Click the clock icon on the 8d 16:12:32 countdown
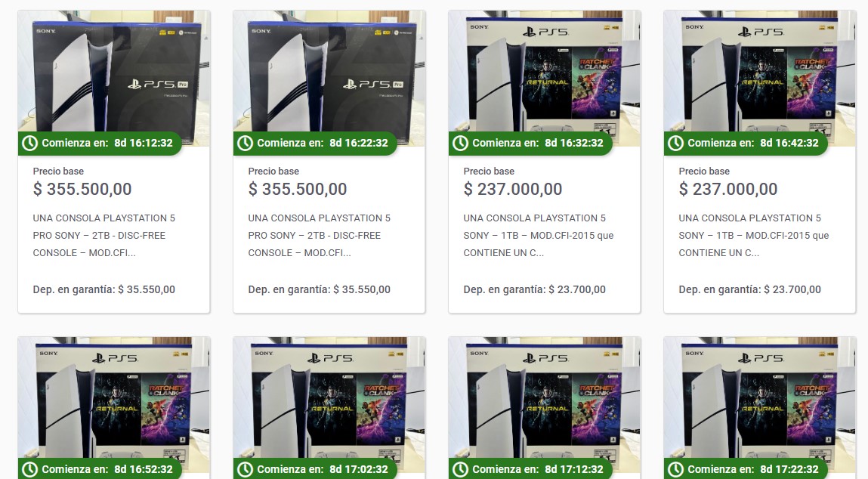868x479 pixels. [x=30, y=143]
